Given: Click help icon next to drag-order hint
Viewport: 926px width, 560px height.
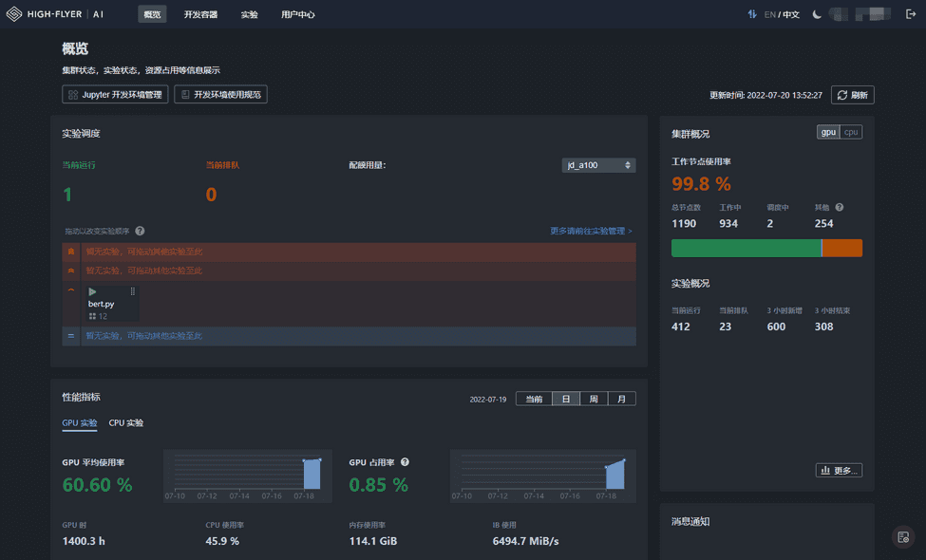Looking at the screenshot, I should pyautogui.click(x=140, y=231).
